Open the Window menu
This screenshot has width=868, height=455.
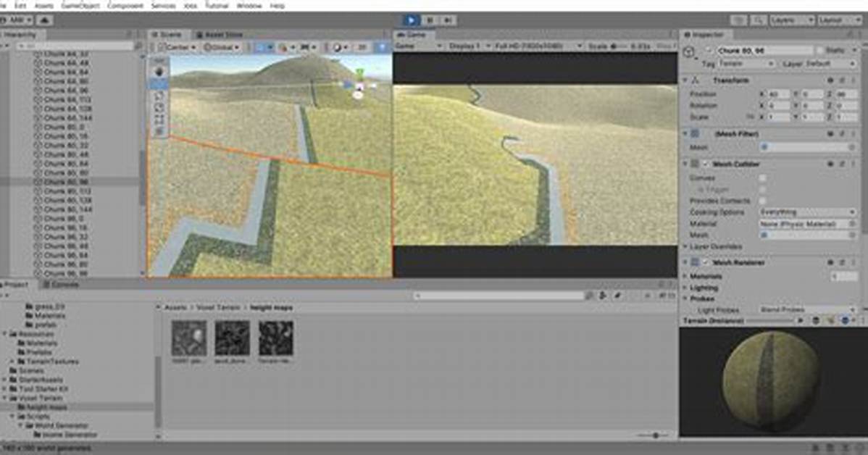coord(249,6)
